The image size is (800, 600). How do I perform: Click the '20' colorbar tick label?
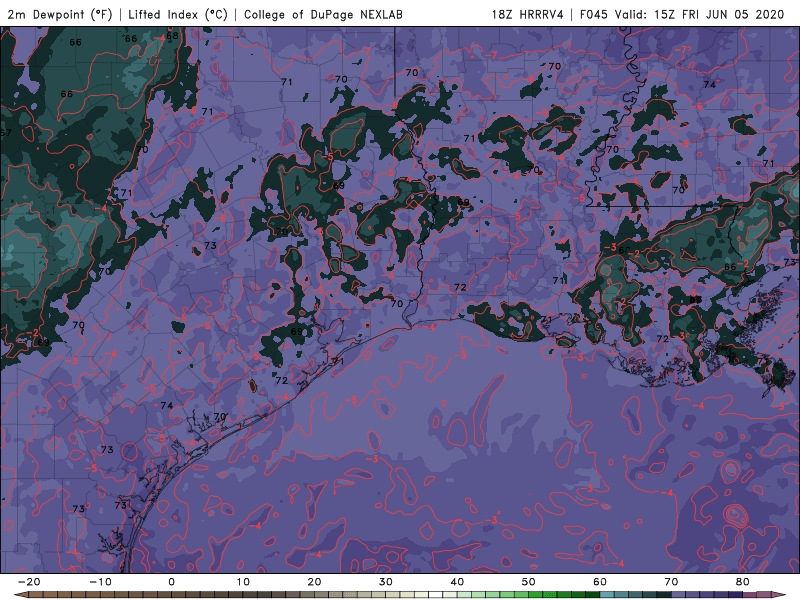(314, 582)
